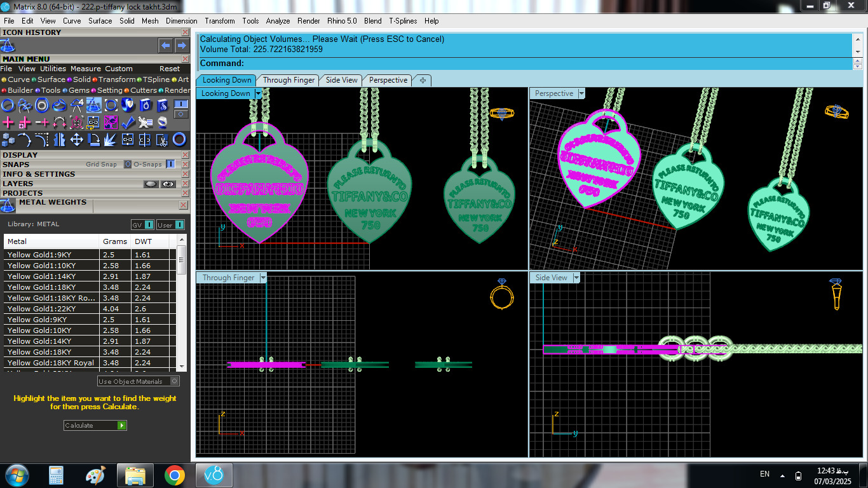
Task: Click the Calculate button
Action: click(95, 425)
